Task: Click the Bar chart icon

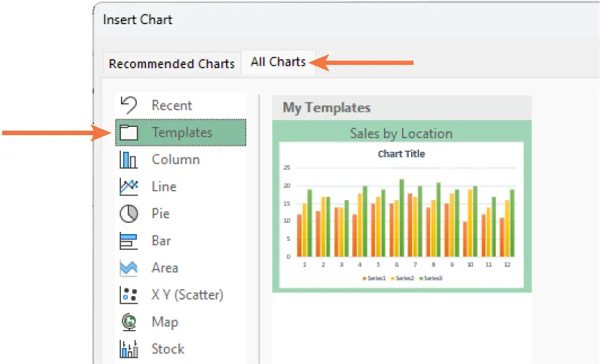Action: pos(128,241)
